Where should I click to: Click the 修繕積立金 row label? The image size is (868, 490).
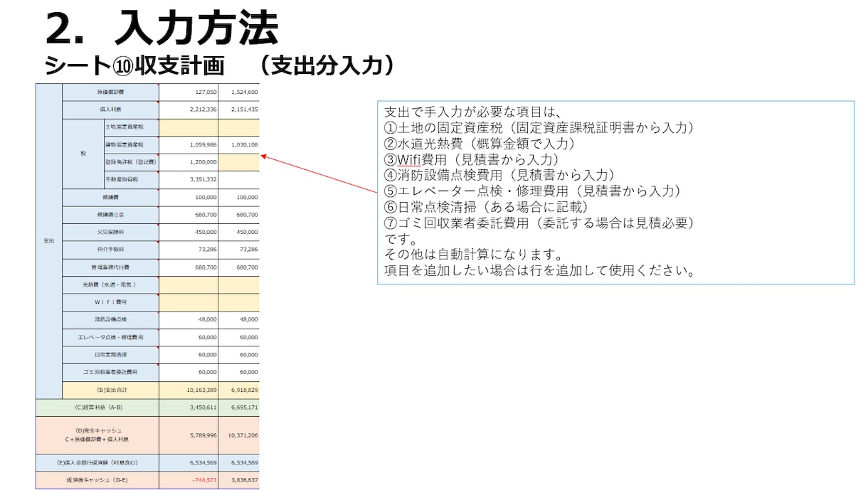pos(110,215)
